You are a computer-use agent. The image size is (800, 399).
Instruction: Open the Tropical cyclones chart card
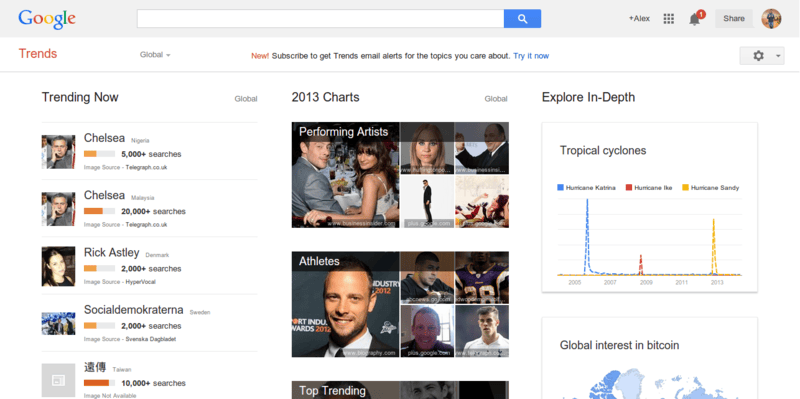pos(649,207)
